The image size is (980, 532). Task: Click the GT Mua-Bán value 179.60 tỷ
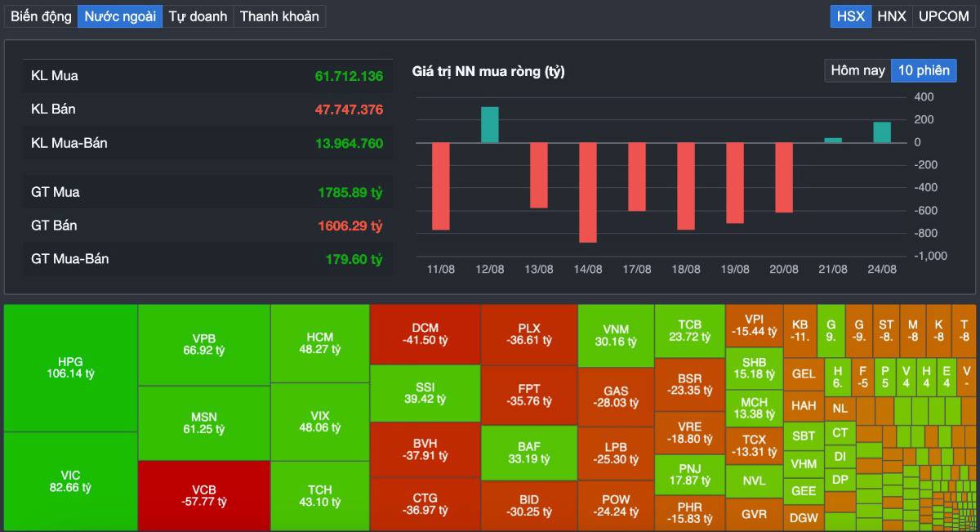[x=354, y=259]
